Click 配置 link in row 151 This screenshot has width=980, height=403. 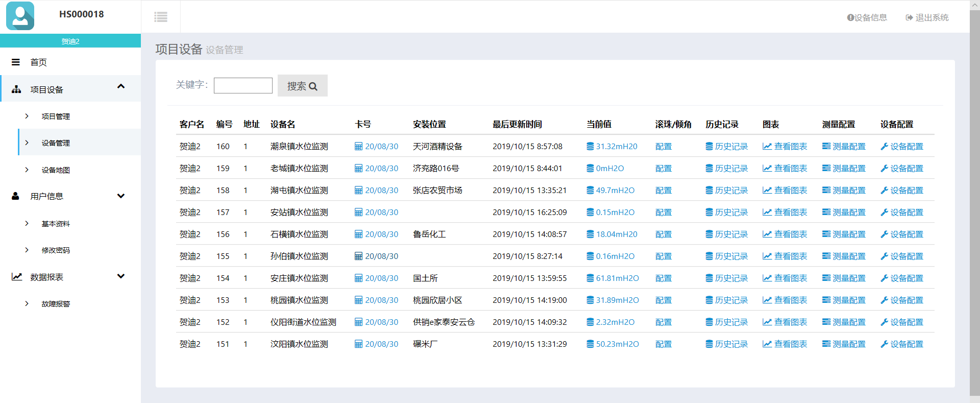tap(663, 344)
